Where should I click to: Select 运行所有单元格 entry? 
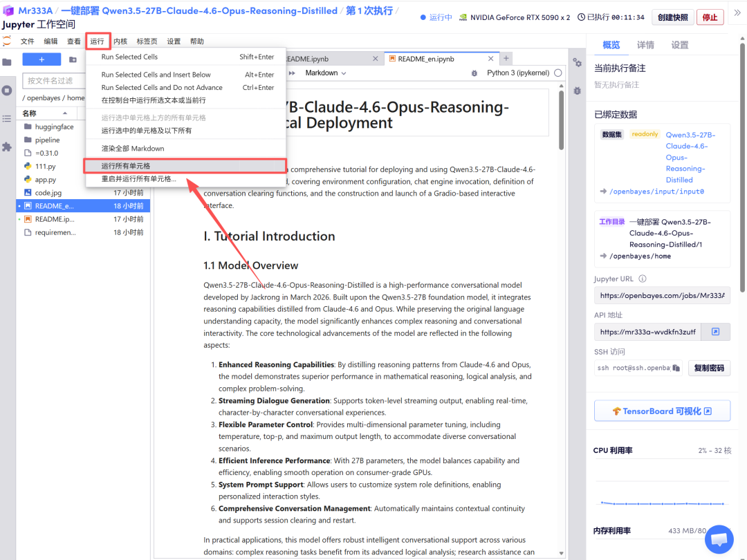click(186, 166)
